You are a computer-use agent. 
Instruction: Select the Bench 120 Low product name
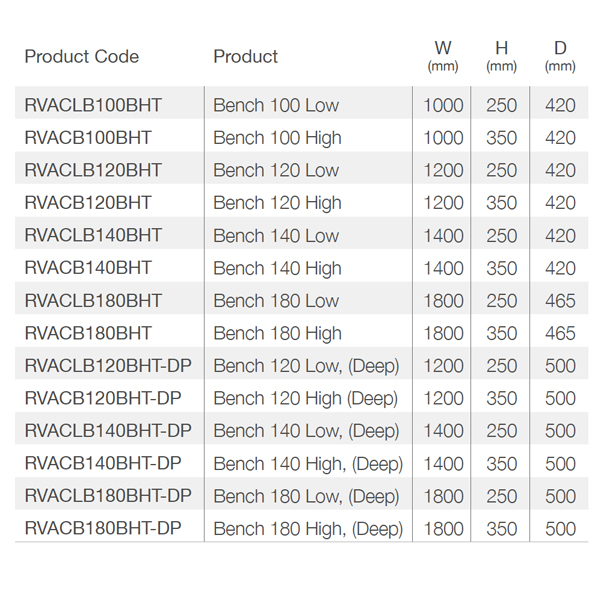coord(276,170)
